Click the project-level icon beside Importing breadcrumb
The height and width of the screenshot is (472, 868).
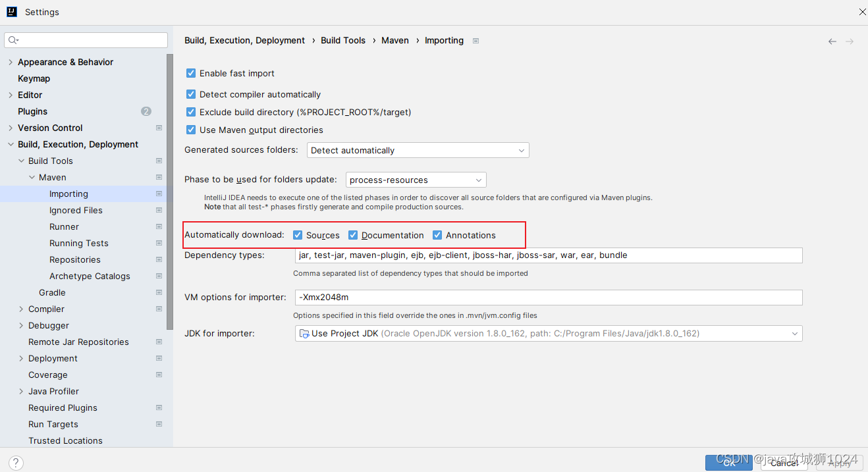pos(476,41)
